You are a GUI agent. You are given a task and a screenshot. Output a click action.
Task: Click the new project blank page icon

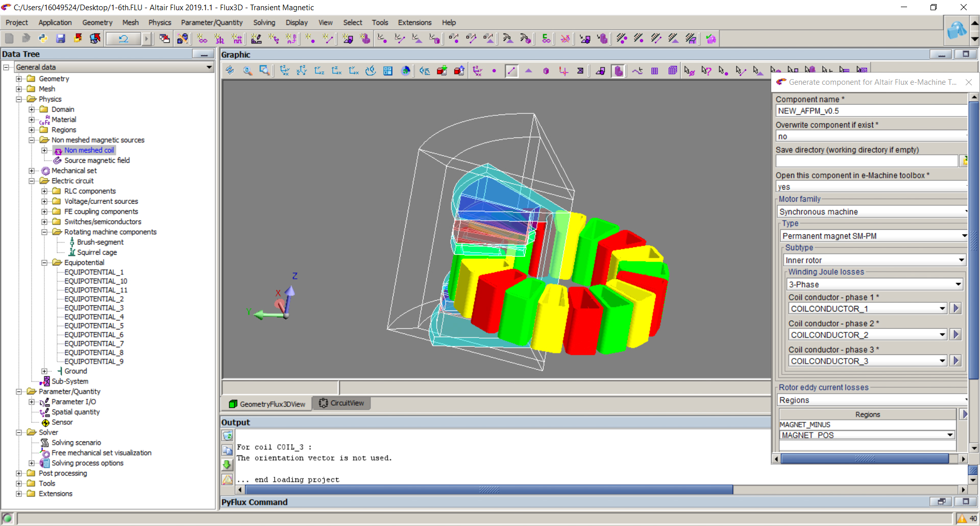coord(9,39)
